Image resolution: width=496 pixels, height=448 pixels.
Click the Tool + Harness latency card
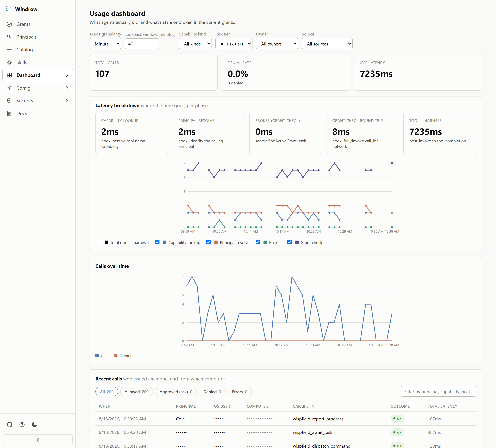point(440,133)
